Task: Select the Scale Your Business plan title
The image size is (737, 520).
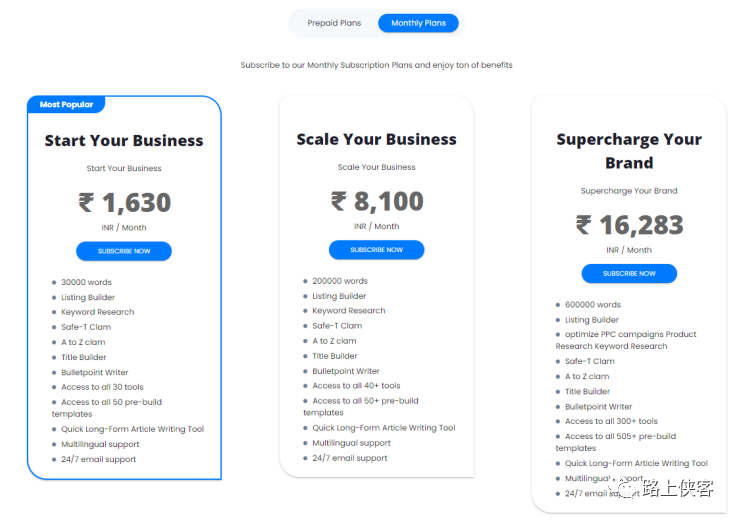Action: [376, 140]
